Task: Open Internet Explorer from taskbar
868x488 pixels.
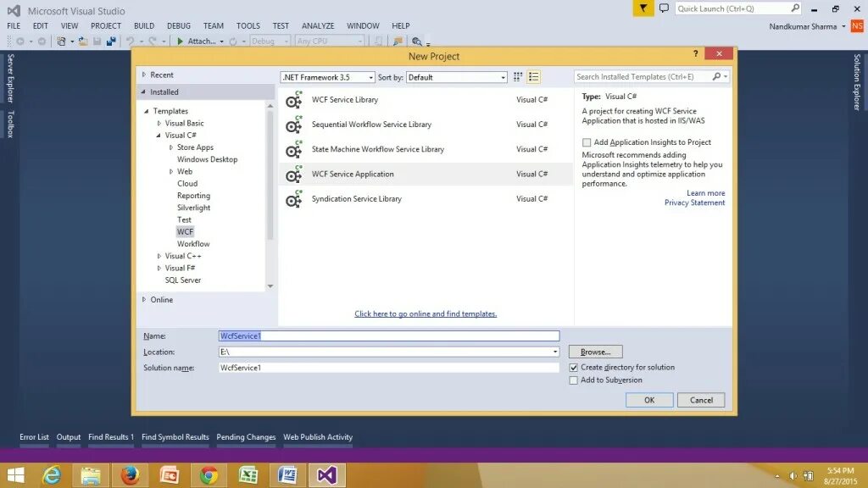Action: tap(52, 475)
